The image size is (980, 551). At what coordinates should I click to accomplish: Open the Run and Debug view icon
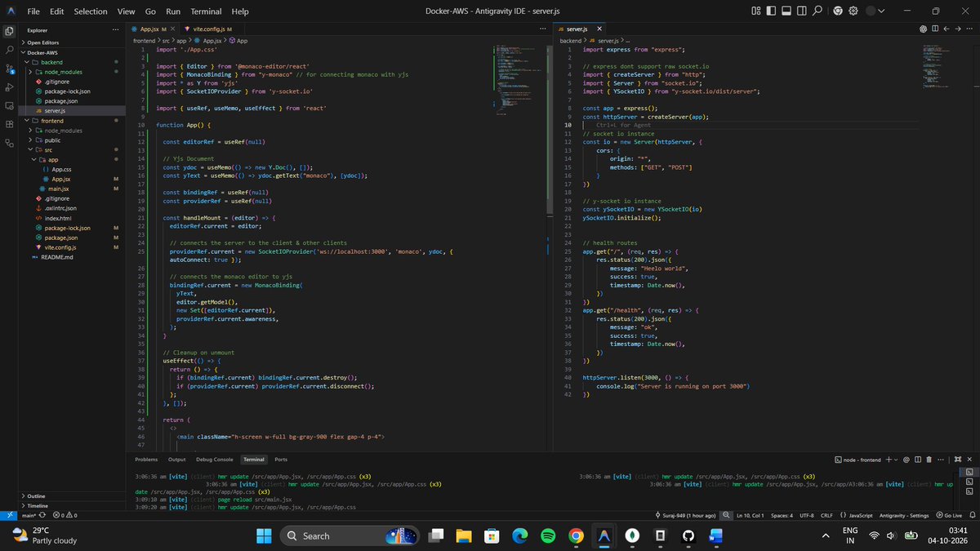pyautogui.click(x=9, y=87)
